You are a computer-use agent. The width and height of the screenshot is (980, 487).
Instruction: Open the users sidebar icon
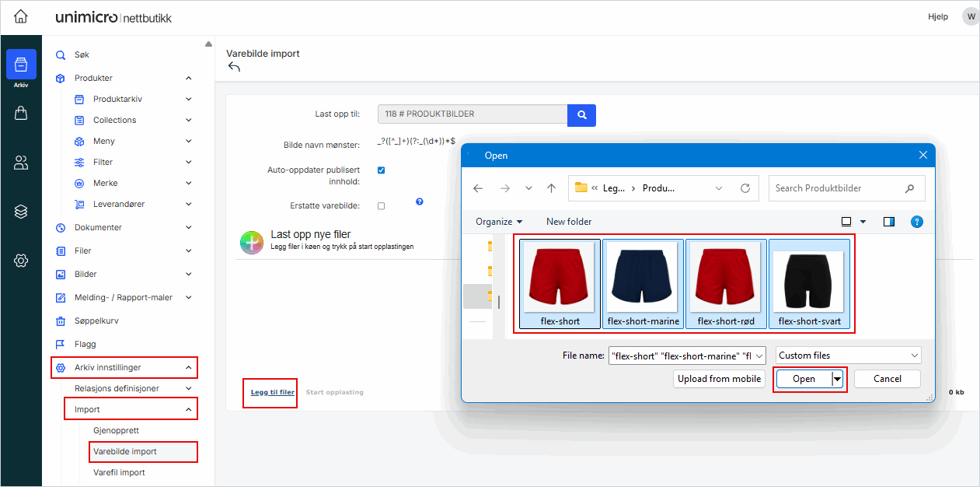click(21, 163)
